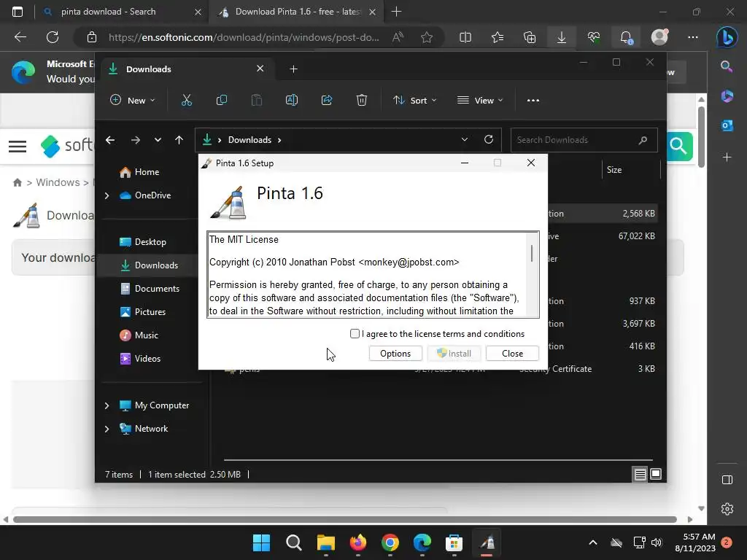This screenshot has width=747, height=560.
Task: Open Documents in Explorer sidebar
Action: coord(157,289)
